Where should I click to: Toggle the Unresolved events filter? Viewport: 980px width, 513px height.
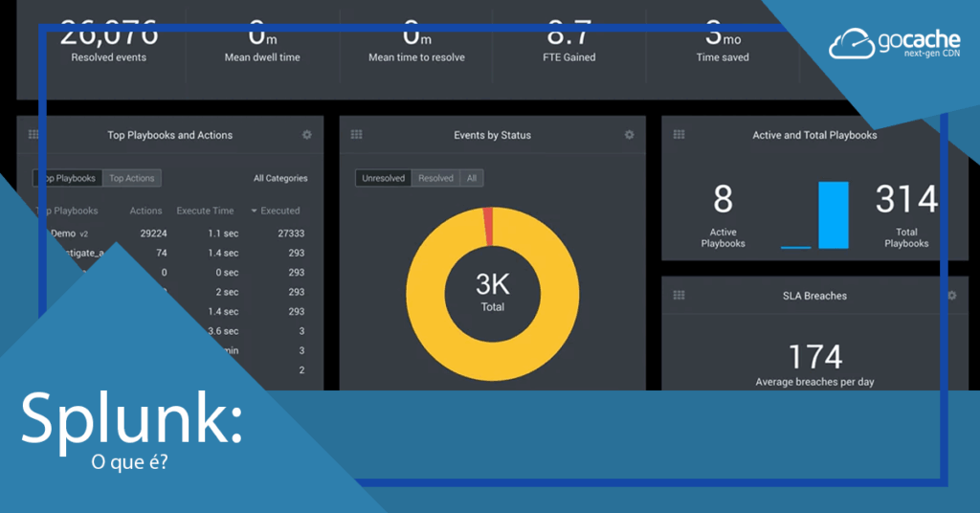coord(384,178)
